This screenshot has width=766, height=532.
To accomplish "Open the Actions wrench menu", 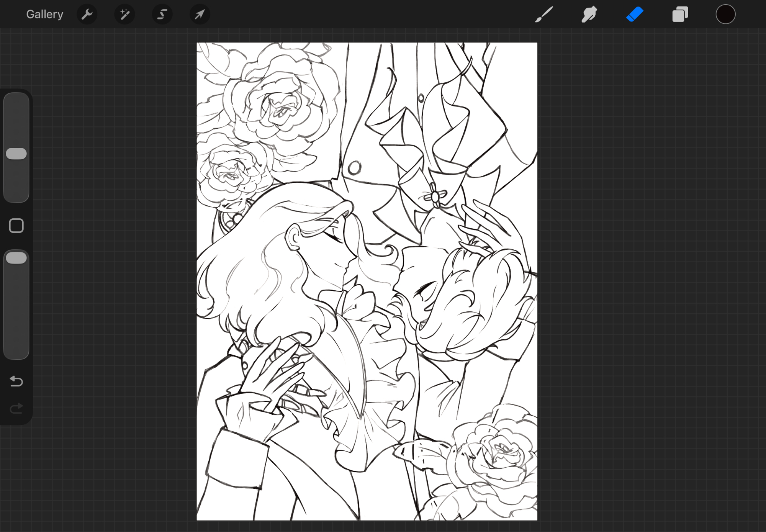I will (87, 15).
